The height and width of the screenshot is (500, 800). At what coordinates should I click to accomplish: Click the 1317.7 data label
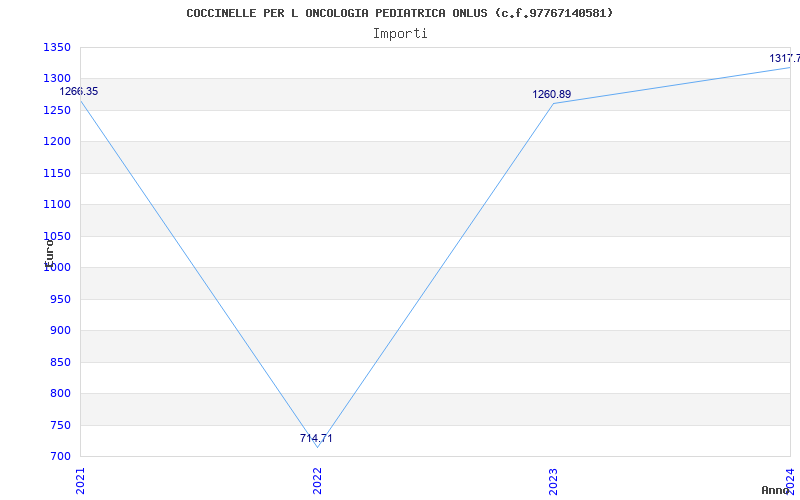point(785,59)
